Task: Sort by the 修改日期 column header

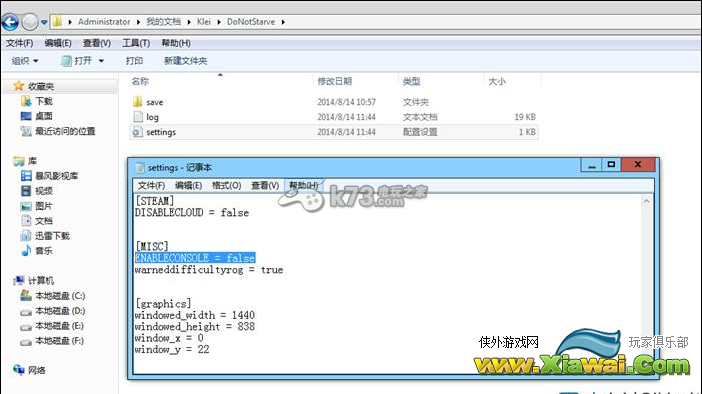Action: [x=334, y=81]
